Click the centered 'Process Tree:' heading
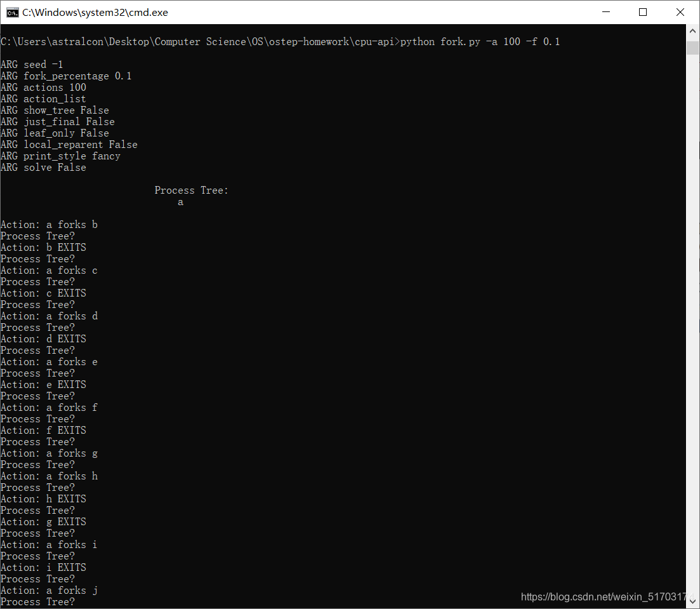The height and width of the screenshot is (609, 700). click(192, 191)
